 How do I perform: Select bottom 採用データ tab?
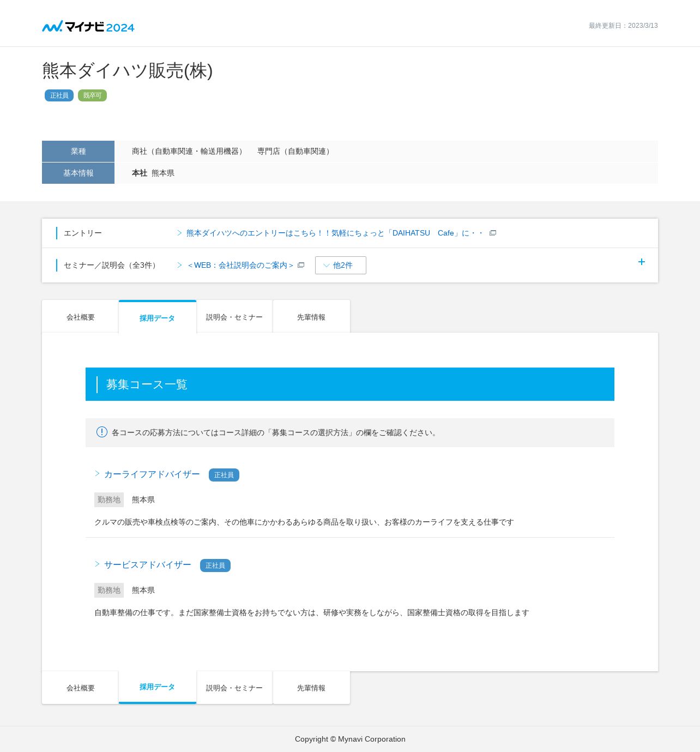[x=157, y=687]
